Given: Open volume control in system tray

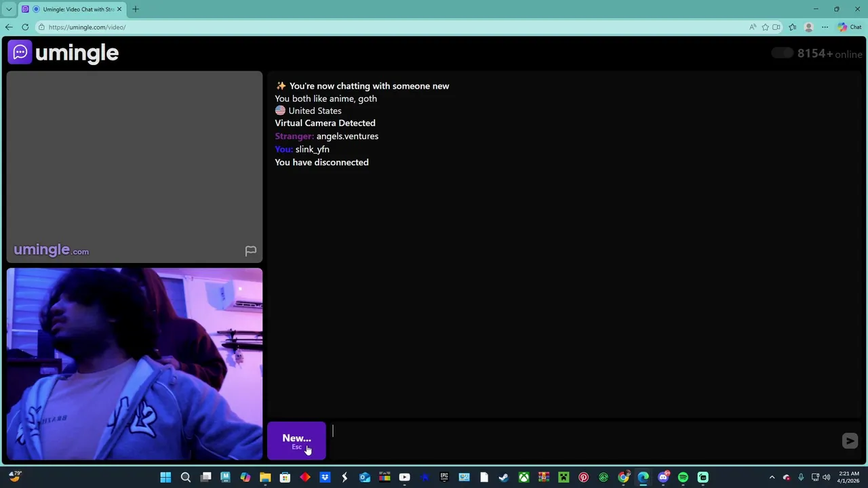Looking at the screenshot, I should click(827, 477).
